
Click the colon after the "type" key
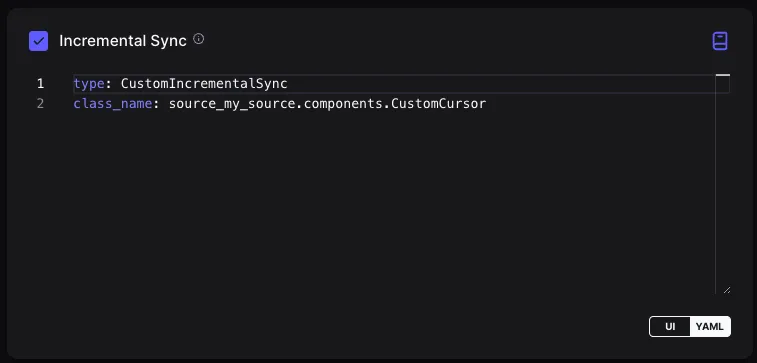click(109, 84)
